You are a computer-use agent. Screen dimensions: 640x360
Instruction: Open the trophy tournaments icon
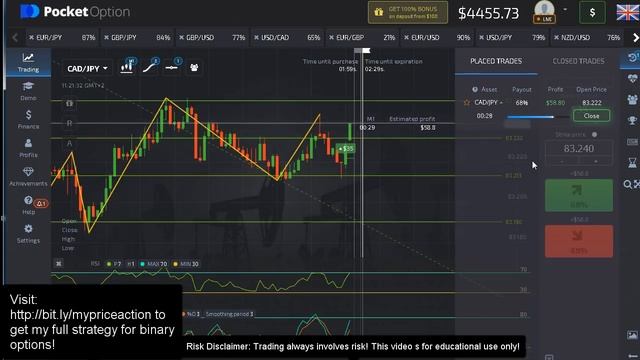632,120
